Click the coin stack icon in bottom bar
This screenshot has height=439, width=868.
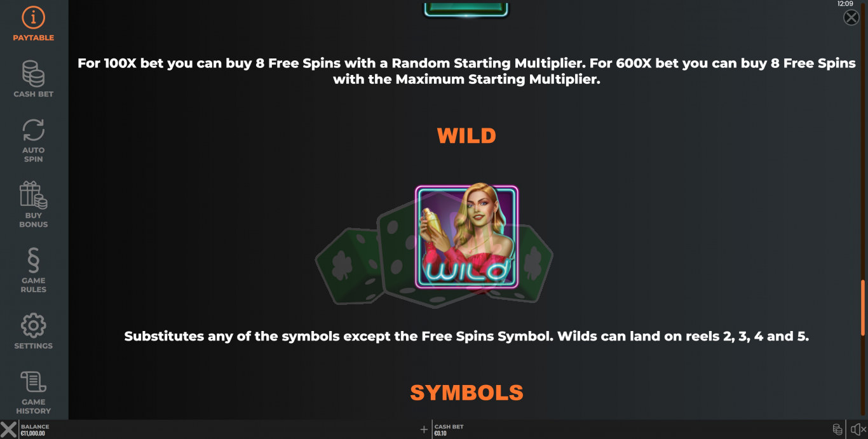coord(837,429)
